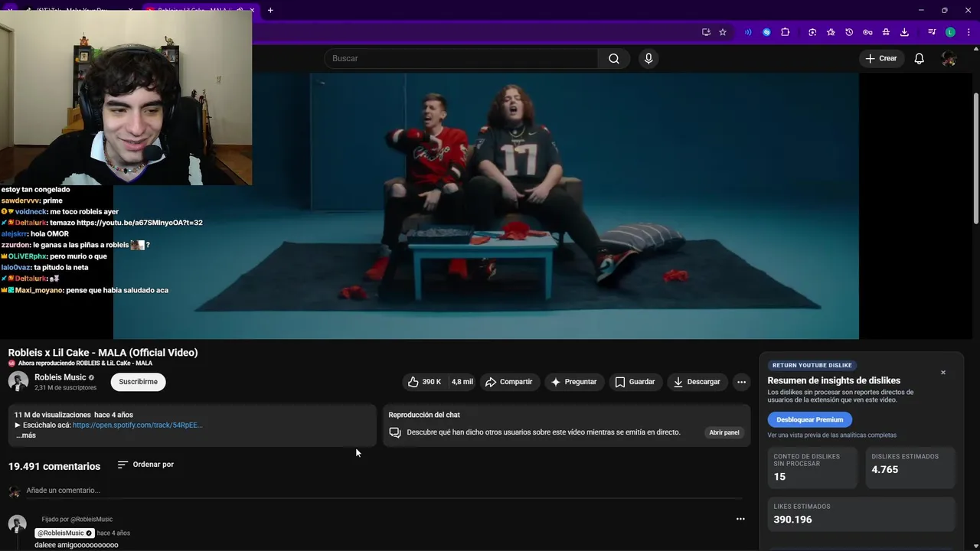Open the Shazam extension icon

click(766, 32)
